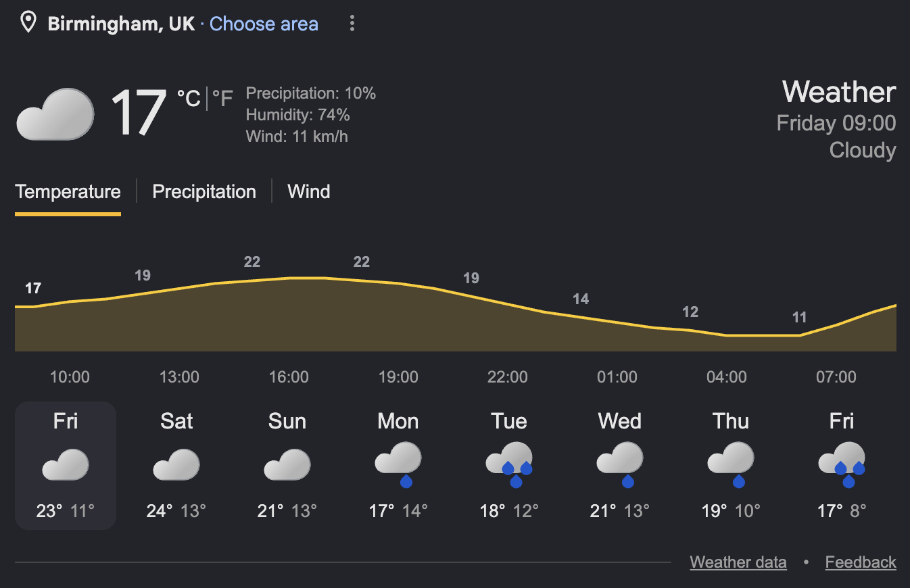The height and width of the screenshot is (588, 910).
Task: Select Sunday's cloud forecast icon
Action: point(287,464)
